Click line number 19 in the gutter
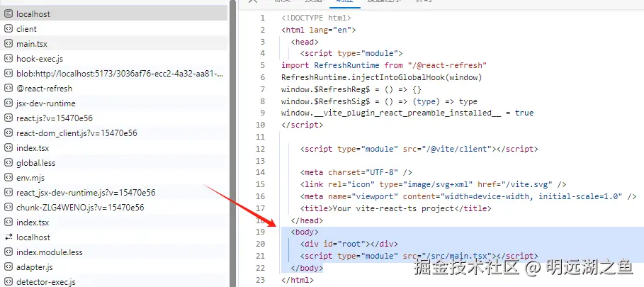The height and width of the screenshot is (287, 644). (x=261, y=232)
